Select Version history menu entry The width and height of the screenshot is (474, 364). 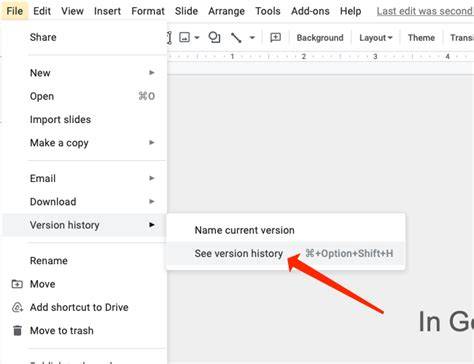[x=83, y=225]
